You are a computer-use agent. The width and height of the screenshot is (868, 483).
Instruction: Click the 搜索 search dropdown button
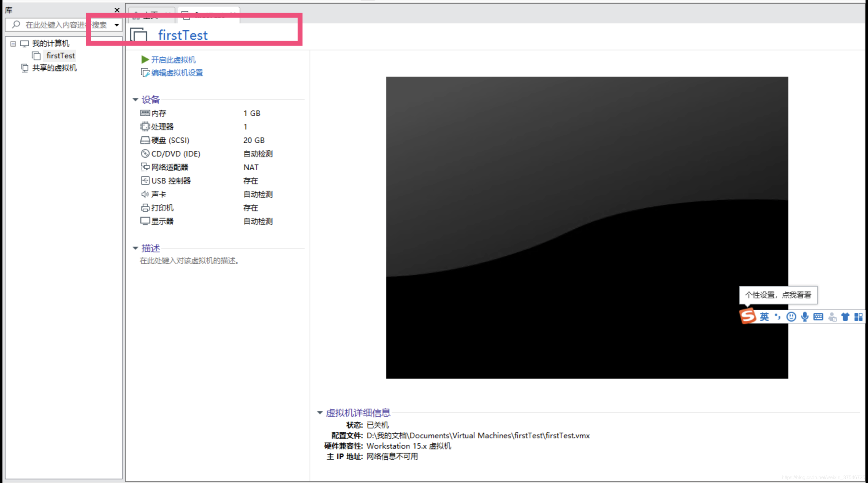116,24
